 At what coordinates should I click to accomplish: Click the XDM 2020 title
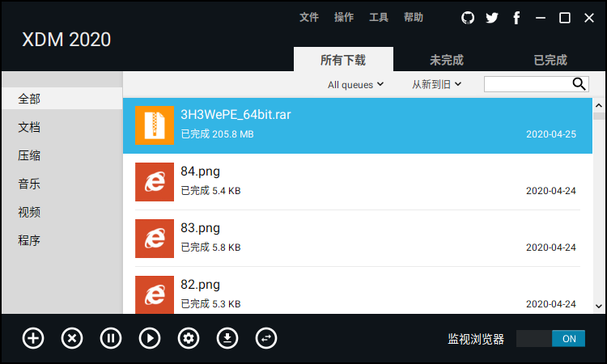(x=66, y=40)
